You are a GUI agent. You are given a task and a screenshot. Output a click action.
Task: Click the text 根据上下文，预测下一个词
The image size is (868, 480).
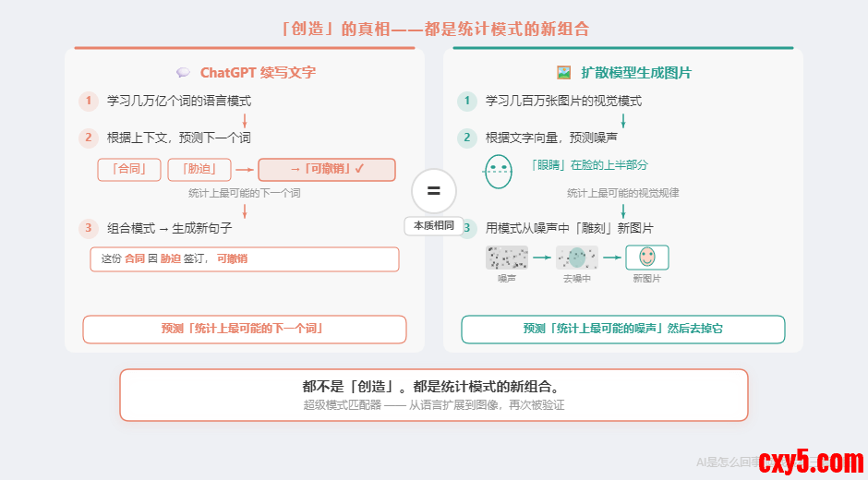(x=179, y=138)
